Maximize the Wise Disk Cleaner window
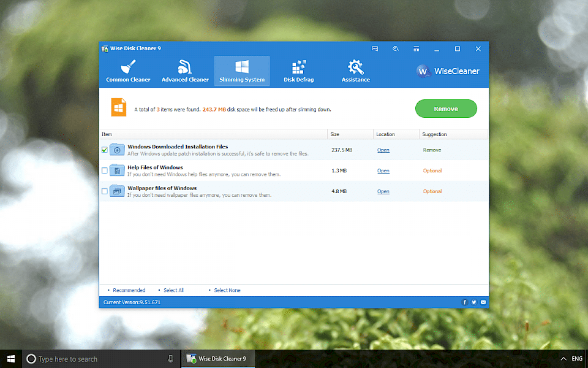This screenshot has width=588, height=368. (x=458, y=49)
